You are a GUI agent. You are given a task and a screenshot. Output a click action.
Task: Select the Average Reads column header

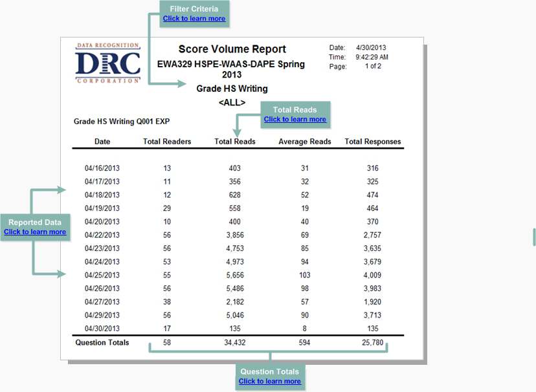coord(304,142)
